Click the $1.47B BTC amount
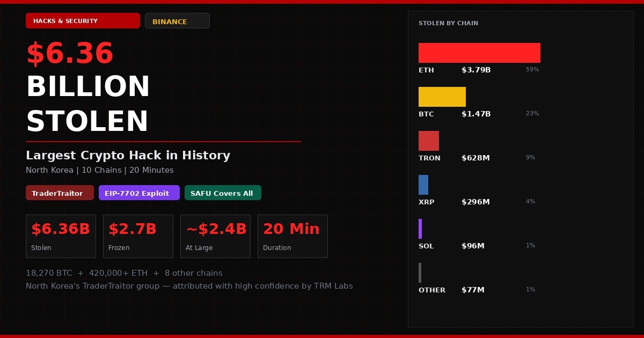Viewport: 644px width, 338px height. (476, 114)
